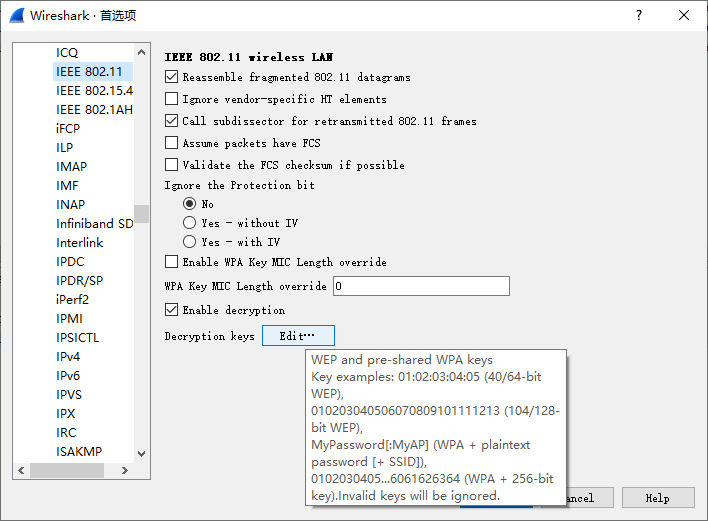Select IPSICTL in the protocol list
The image size is (708, 521).
click(x=77, y=337)
